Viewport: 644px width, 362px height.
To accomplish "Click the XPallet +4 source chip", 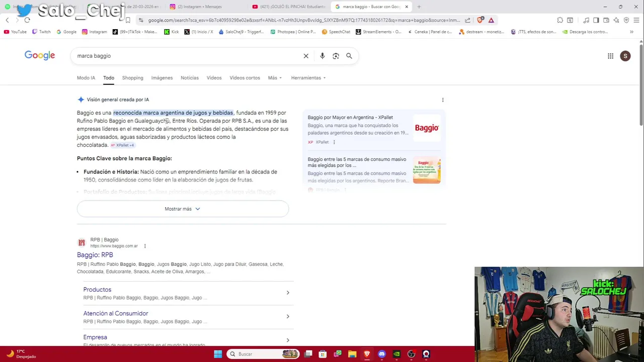I will click(x=122, y=145).
